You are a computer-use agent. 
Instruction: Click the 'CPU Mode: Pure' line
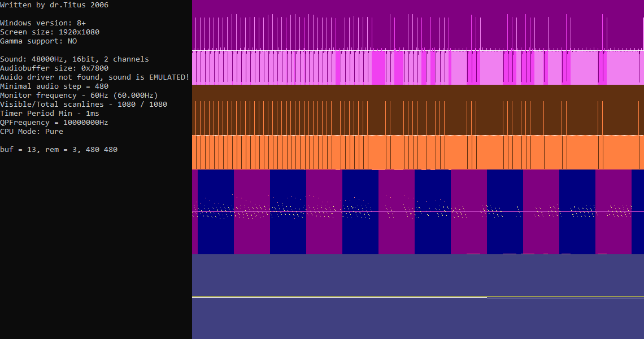point(32,132)
